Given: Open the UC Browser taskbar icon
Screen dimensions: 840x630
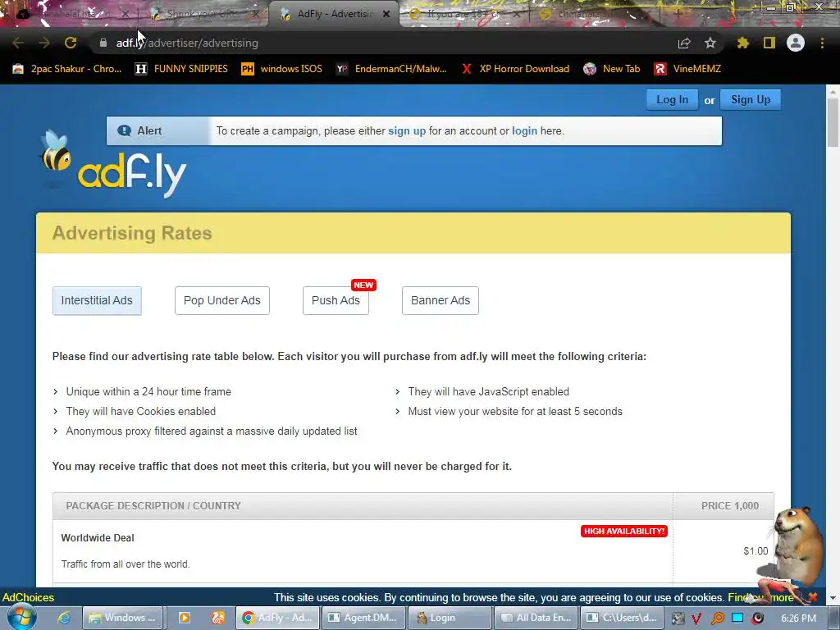Looking at the screenshot, I should (217, 618).
